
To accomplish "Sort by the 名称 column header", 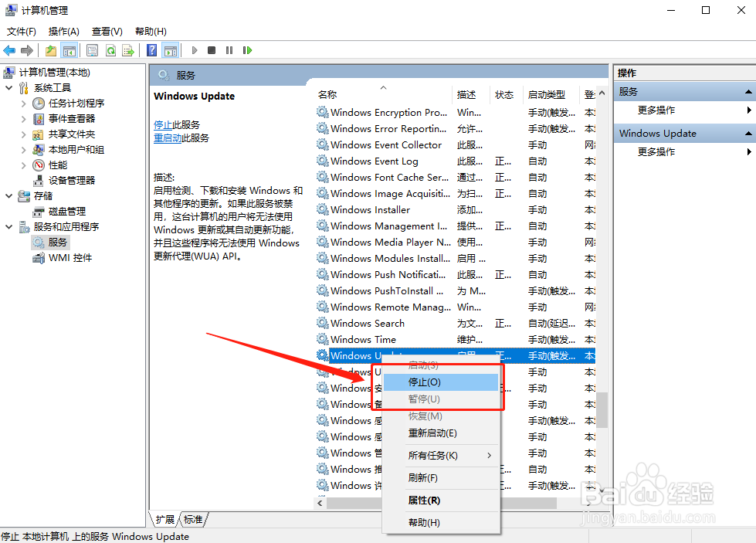I will 383,94.
